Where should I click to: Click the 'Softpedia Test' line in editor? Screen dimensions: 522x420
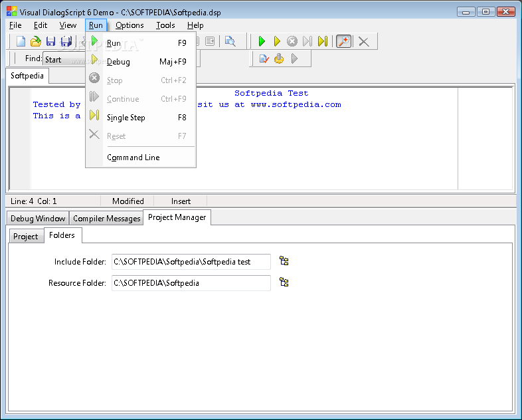272,93
